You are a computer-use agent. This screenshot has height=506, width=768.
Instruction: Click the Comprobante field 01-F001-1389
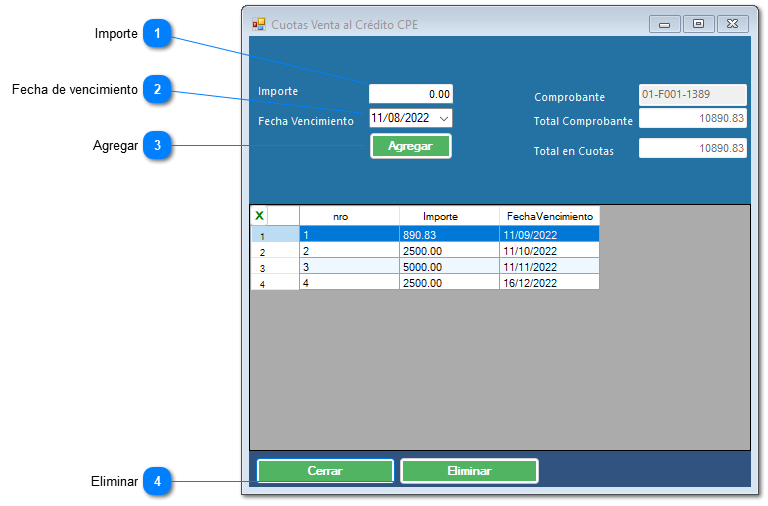point(693,95)
